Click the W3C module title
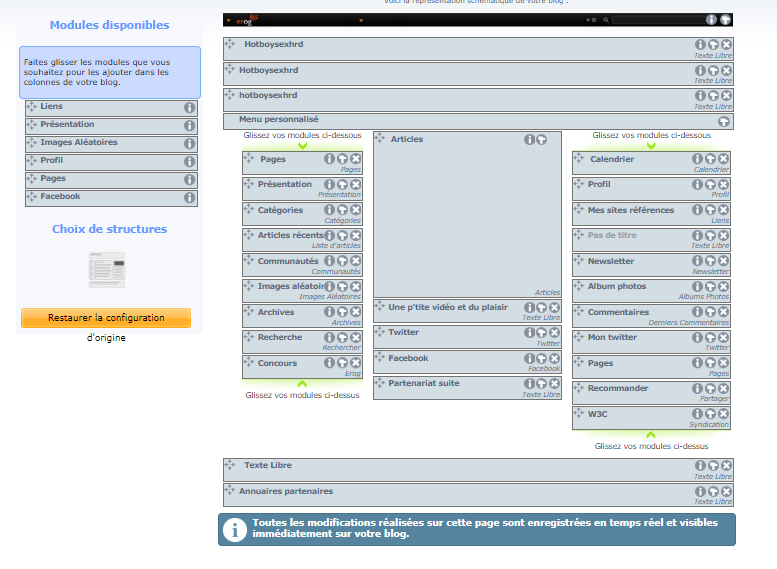The image size is (777, 569). click(x=598, y=414)
